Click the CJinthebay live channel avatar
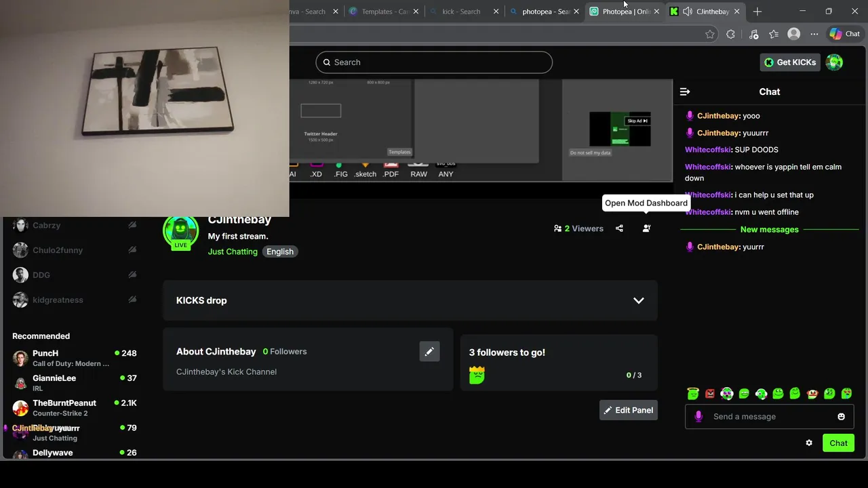This screenshot has width=868, height=488. click(180, 231)
